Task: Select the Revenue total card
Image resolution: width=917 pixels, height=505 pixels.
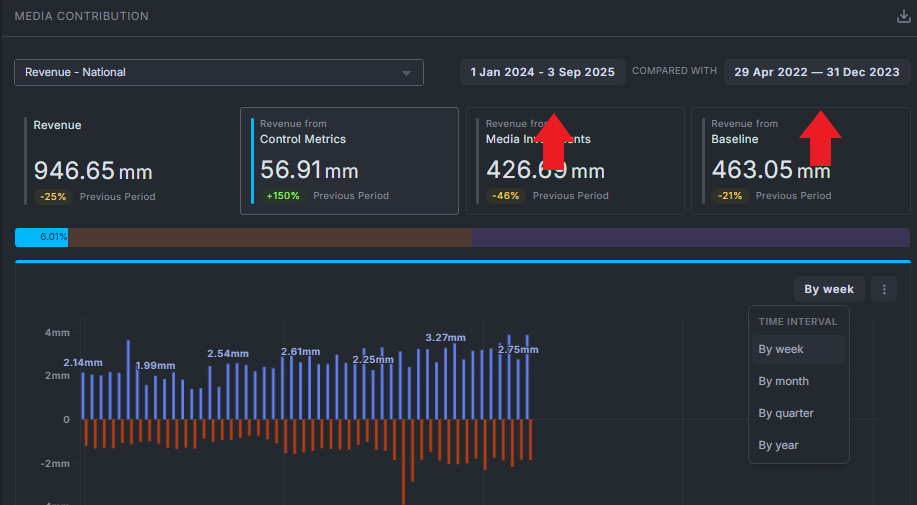Action: click(x=124, y=161)
